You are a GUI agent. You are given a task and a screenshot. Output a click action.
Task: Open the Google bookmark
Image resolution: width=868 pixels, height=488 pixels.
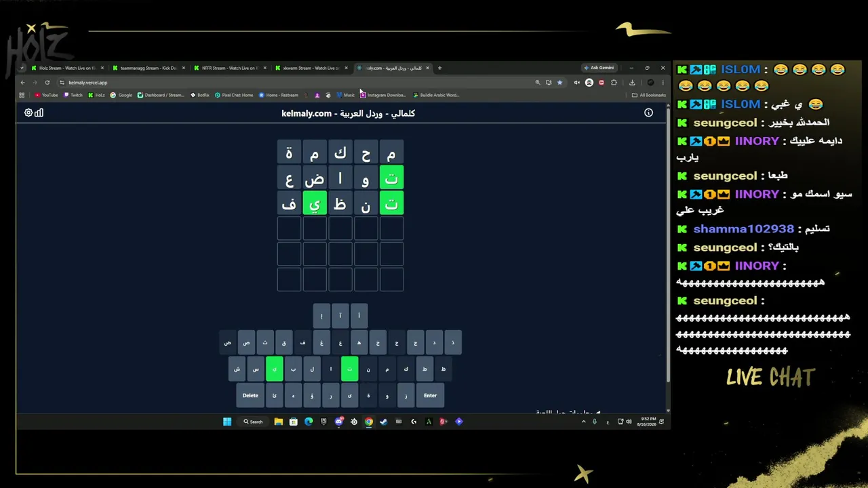[x=121, y=95]
